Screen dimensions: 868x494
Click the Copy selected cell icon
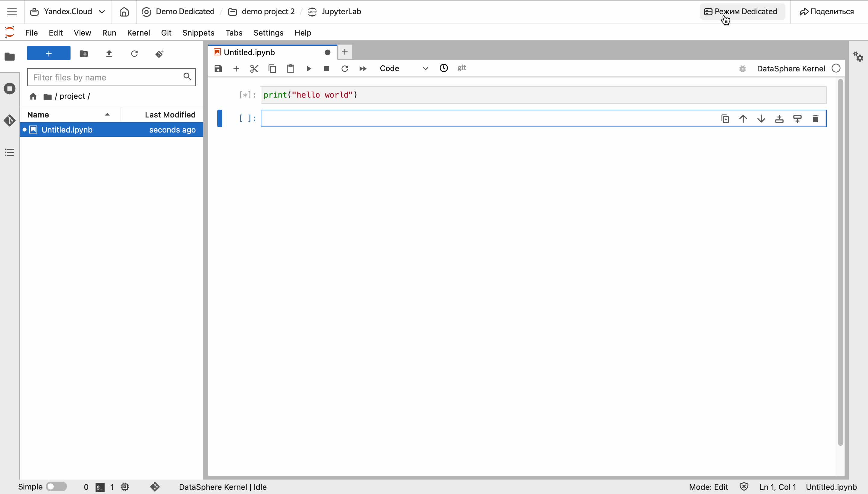coord(272,68)
